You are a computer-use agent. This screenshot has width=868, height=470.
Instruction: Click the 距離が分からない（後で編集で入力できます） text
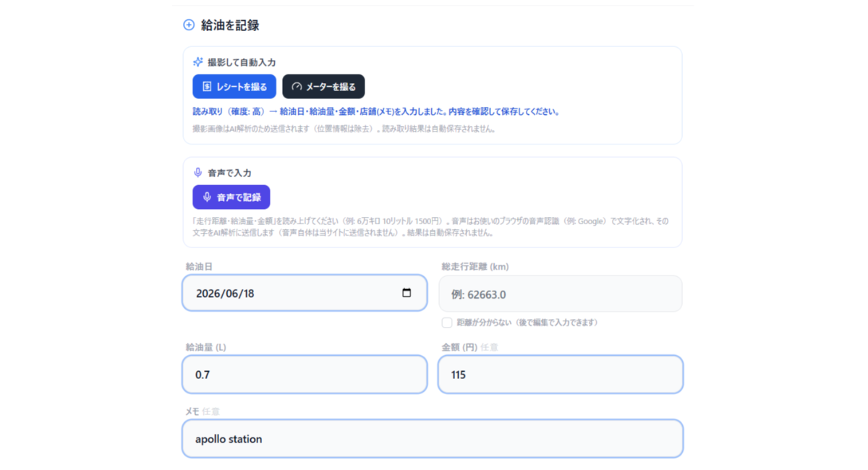pyautogui.click(x=527, y=322)
